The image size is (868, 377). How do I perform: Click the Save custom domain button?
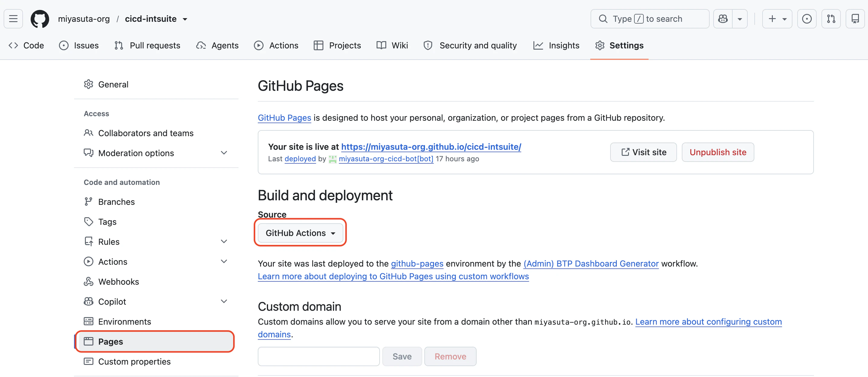(402, 356)
